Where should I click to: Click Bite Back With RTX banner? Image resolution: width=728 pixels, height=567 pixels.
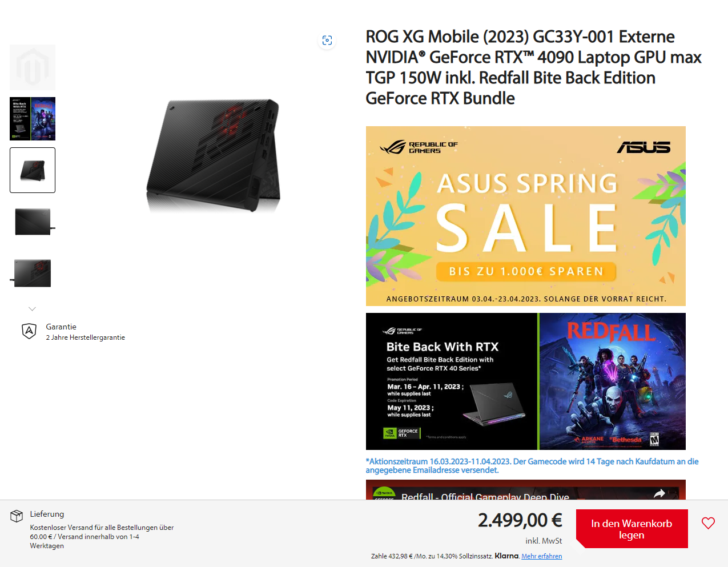coord(525,381)
